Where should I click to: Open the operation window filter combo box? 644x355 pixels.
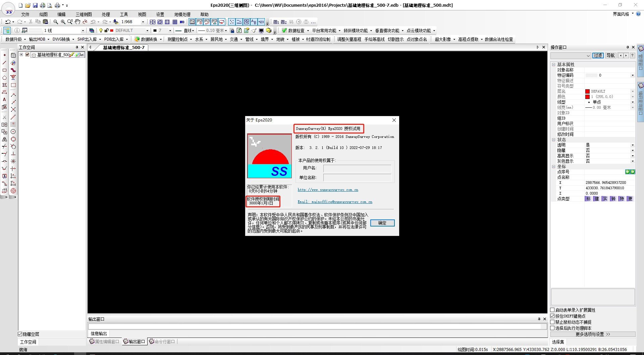[x=571, y=56]
